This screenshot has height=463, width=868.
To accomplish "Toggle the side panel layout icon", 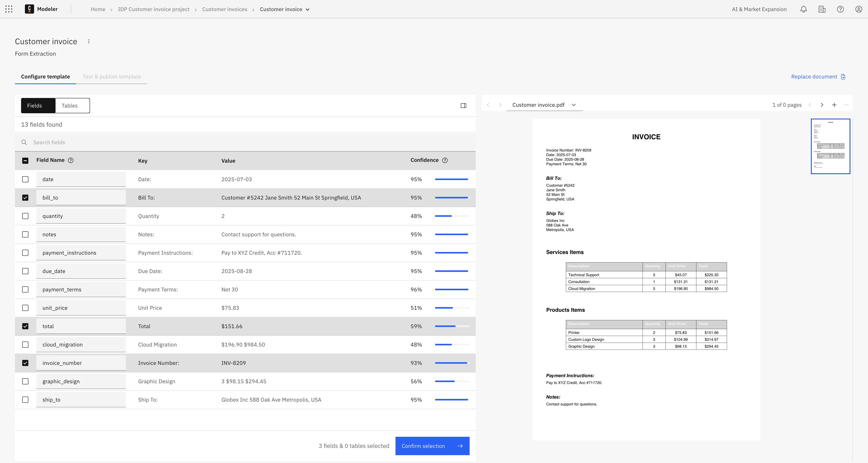I will tap(463, 106).
